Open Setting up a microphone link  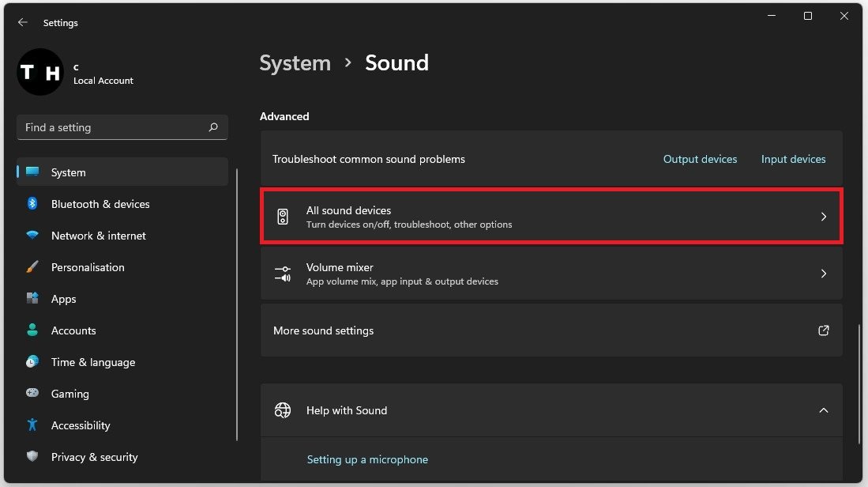pyautogui.click(x=367, y=459)
